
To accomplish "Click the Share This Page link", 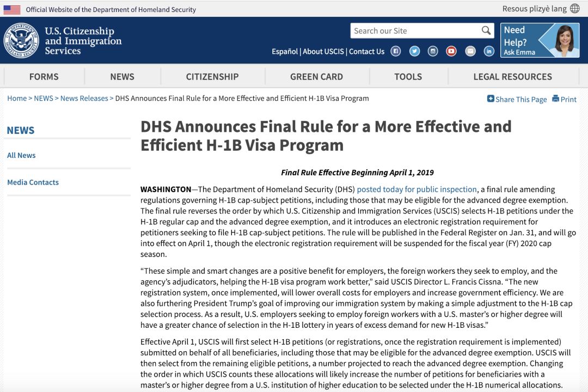I will [x=521, y=100].
